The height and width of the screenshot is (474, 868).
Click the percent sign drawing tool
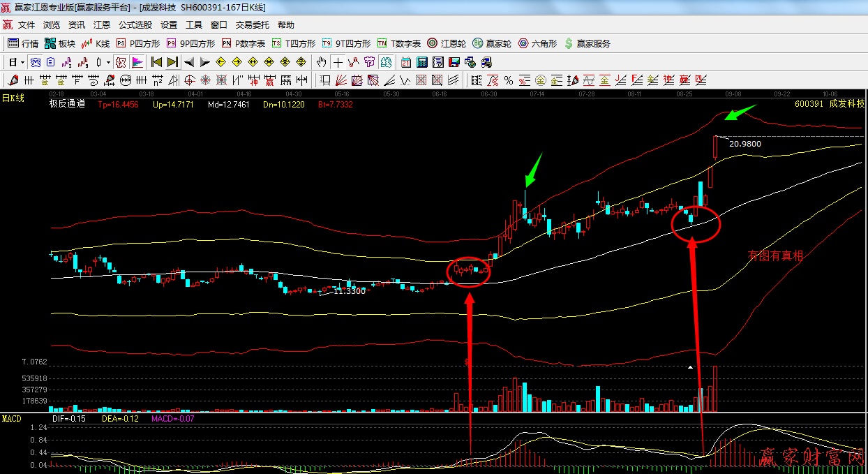click(x=509, y=80)
